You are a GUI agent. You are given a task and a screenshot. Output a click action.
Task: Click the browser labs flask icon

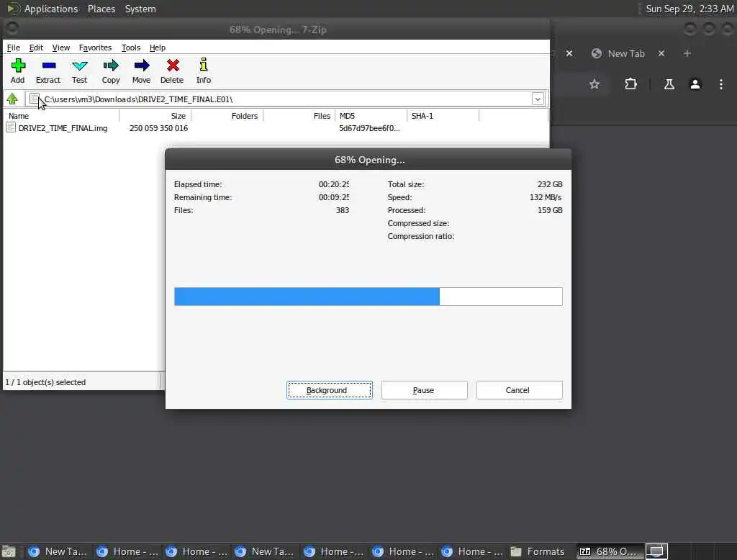click(669, 84)
